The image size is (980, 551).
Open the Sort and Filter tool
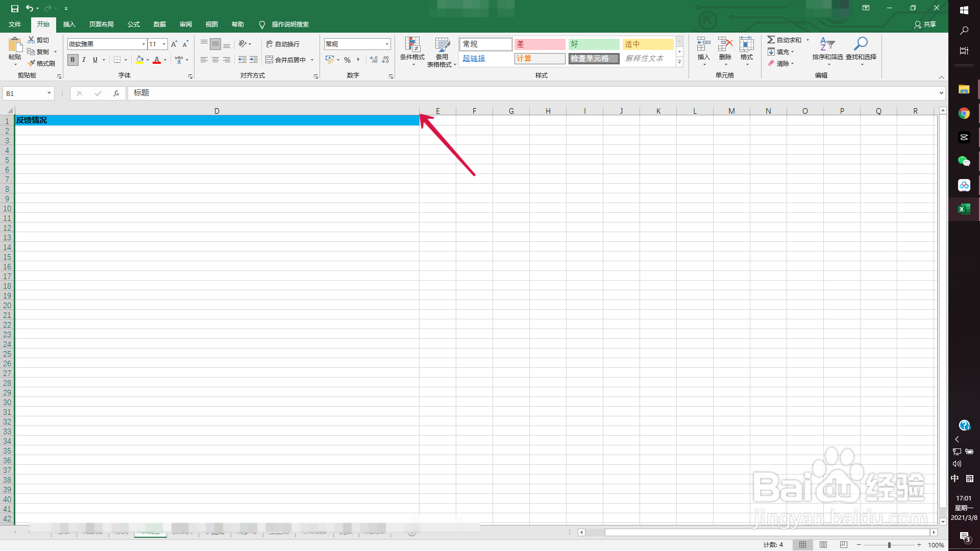827,50
